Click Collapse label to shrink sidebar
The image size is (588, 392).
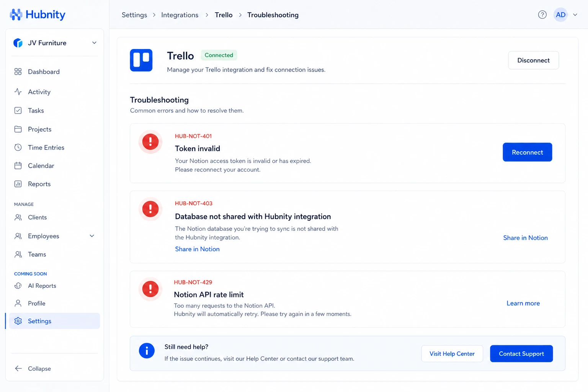pyautogui.click(x=39, y=368)
